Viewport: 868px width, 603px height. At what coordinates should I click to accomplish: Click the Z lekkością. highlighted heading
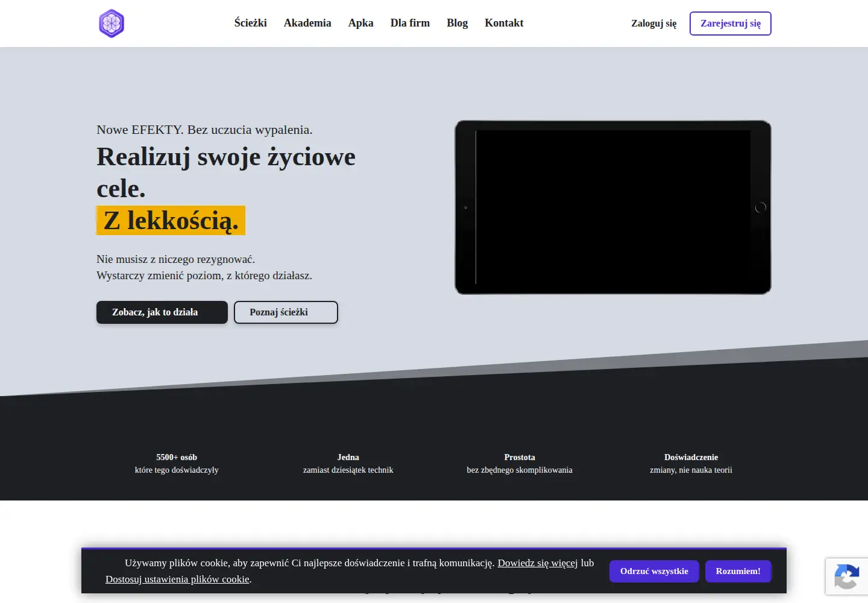[171, 221]
